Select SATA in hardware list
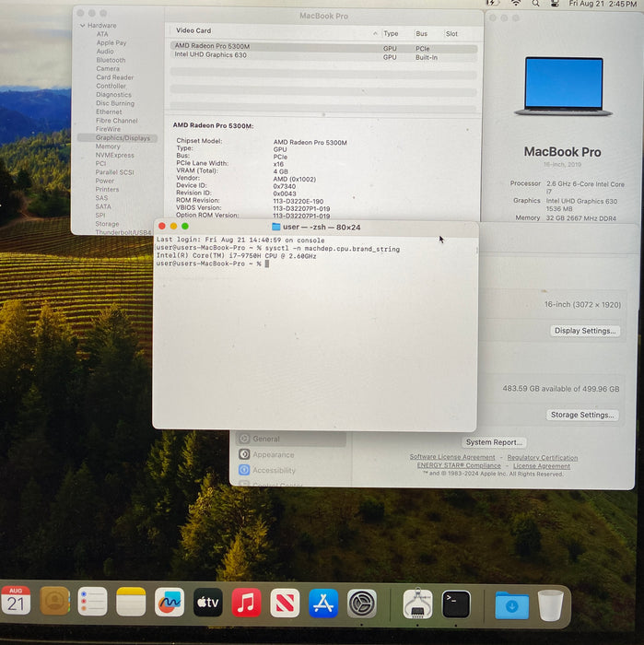The image size is (644, 645). pos(103,206)
